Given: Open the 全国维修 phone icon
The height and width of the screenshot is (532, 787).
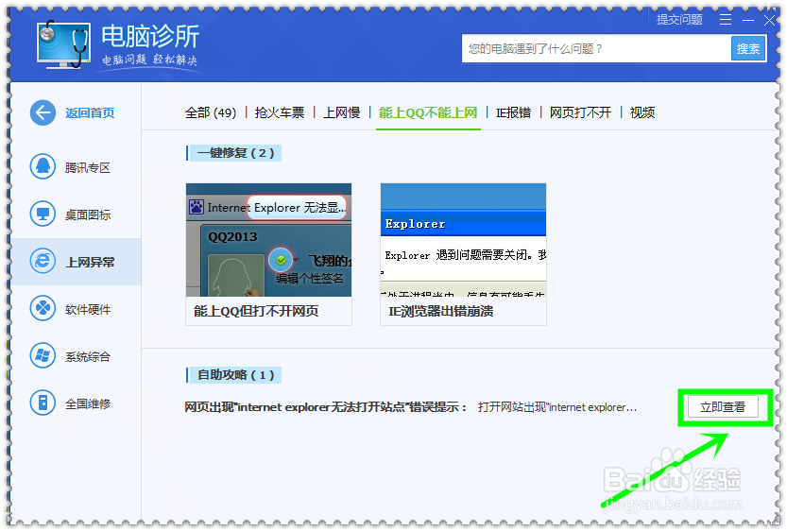Looking at the screenshot, I should (43, 403).
